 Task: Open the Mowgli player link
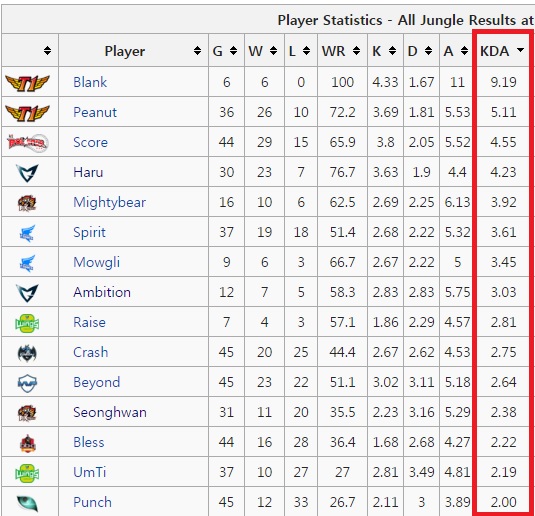97,262
